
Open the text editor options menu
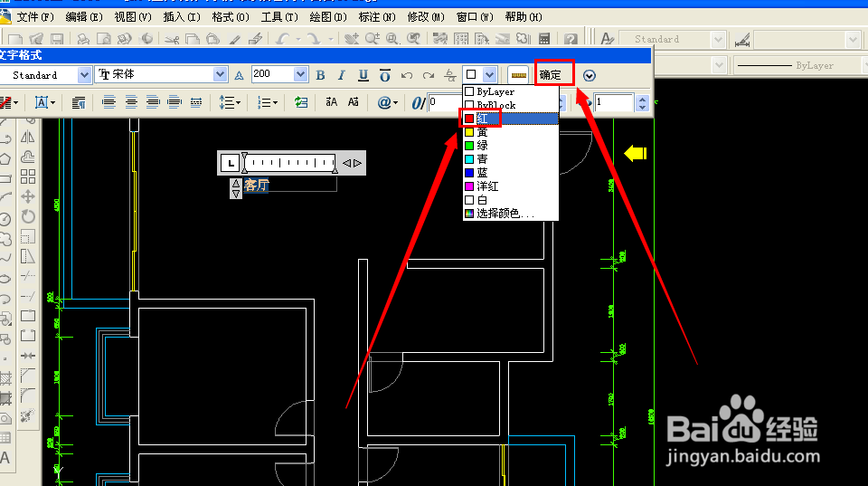[x=589, y=75]
